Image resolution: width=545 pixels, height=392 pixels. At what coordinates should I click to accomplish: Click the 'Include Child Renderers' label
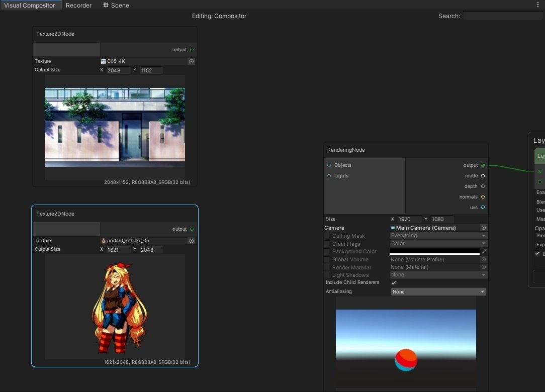352,282
